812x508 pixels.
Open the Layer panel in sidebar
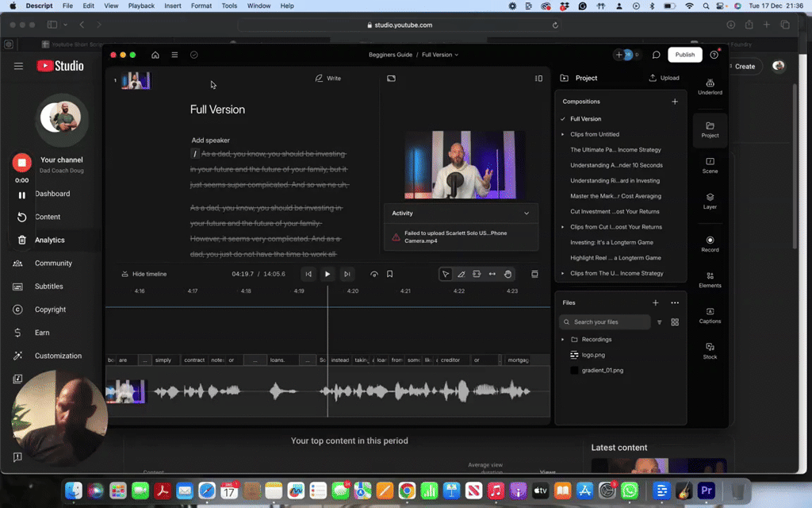710,201
